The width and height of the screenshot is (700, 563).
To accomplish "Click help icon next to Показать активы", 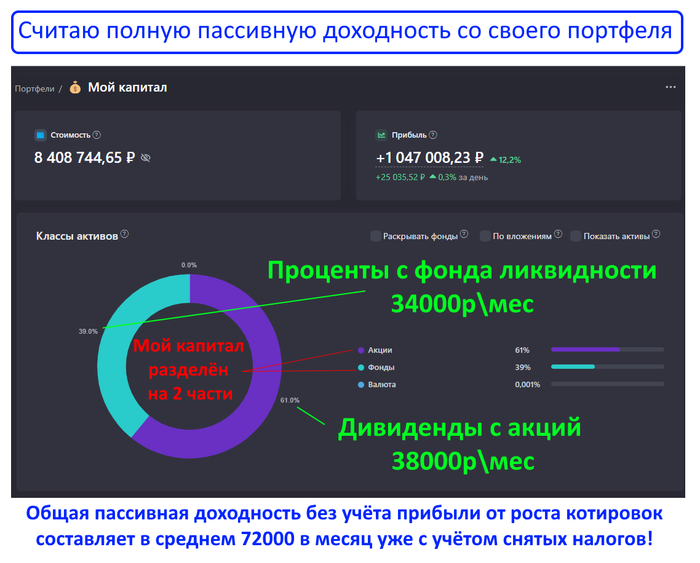I will [657, 236].
